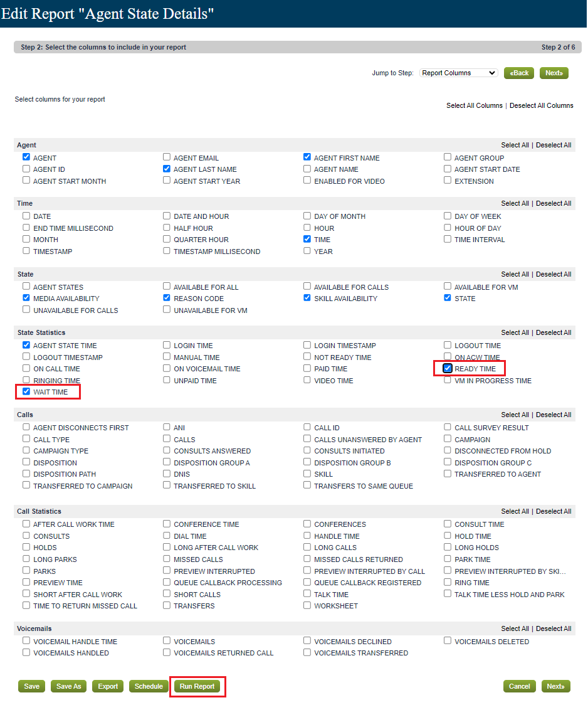Viewport: 588px width, 705px height.
Task: Enable the TIMESTAMP column
Action: coord(26,251)
